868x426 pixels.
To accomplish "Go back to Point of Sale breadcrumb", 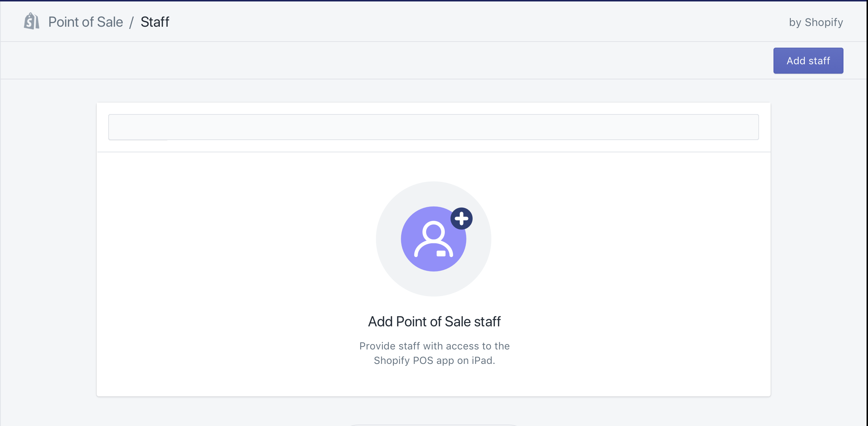I will coord(86,22).
